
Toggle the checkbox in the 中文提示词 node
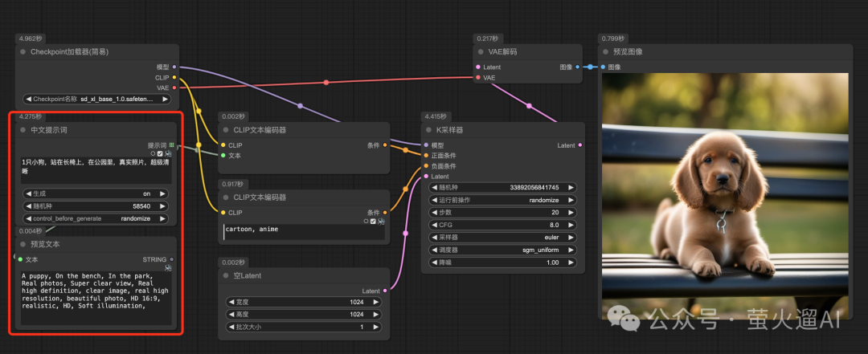(160, 153)
